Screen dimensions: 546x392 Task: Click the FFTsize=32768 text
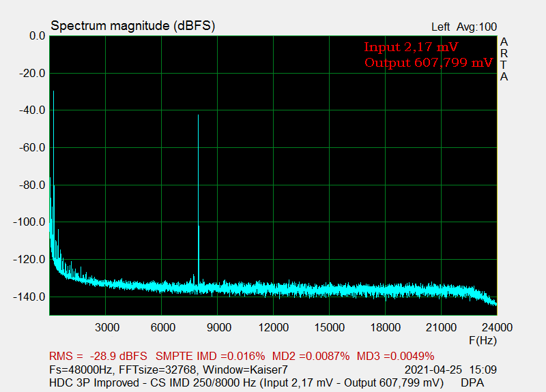[x=159, y=370]
